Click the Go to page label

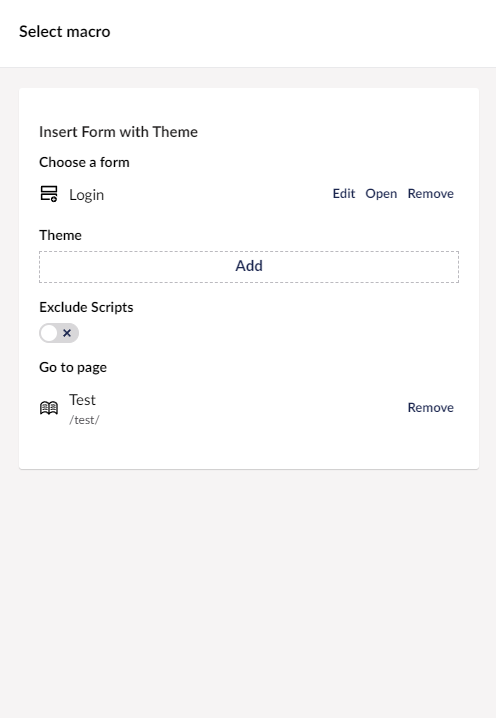pos(73,367)
